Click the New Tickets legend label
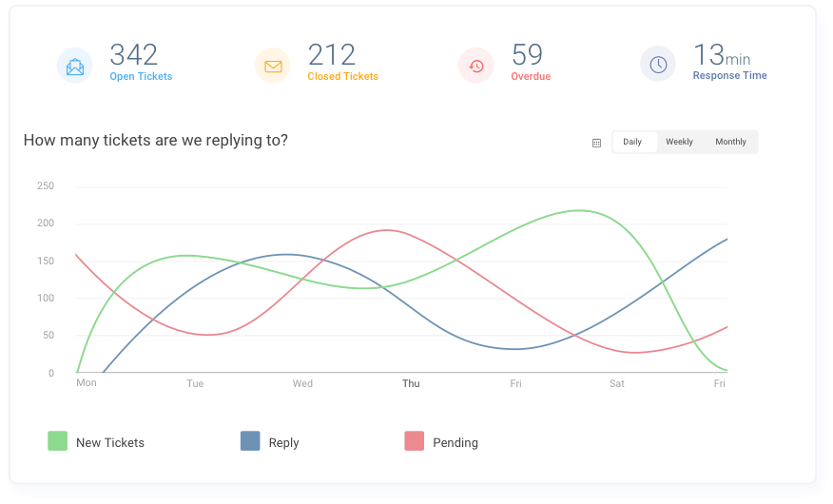 click(x=110, y=442)
